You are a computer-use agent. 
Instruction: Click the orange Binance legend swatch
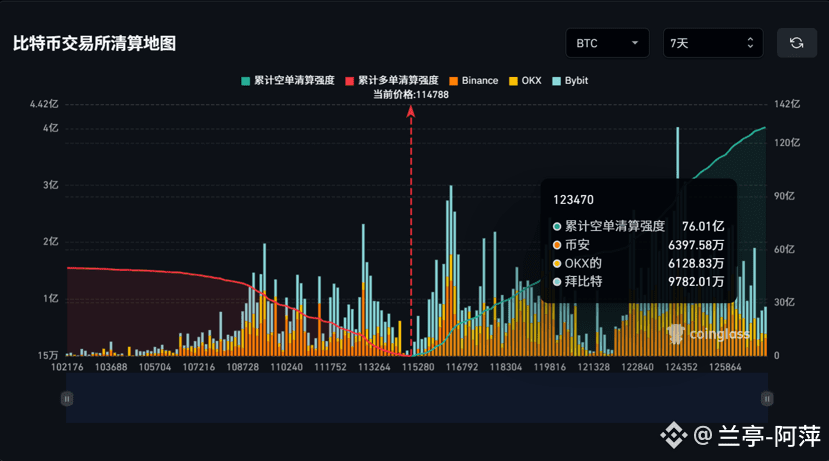coord(453,81)
